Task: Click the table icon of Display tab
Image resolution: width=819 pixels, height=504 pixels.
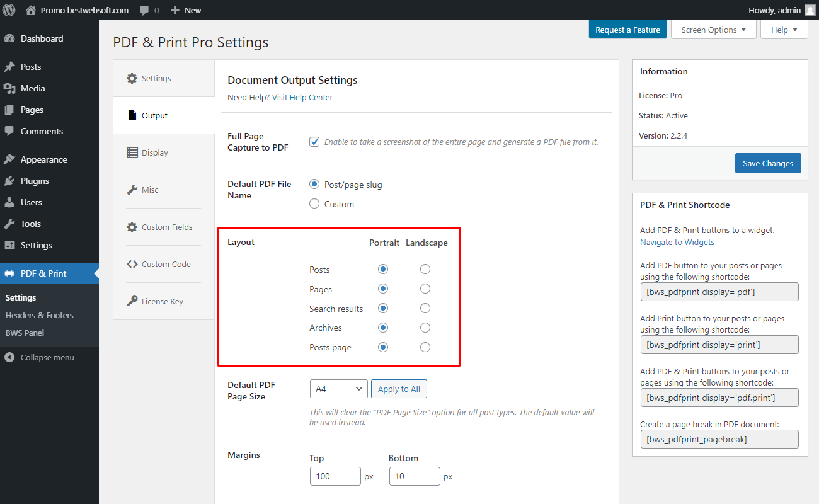Action: [x=132, y=152]
